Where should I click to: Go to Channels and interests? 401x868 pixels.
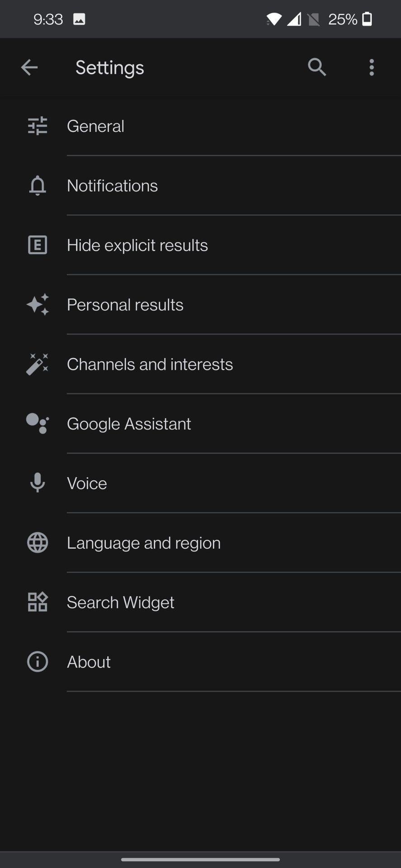point(150,364)
